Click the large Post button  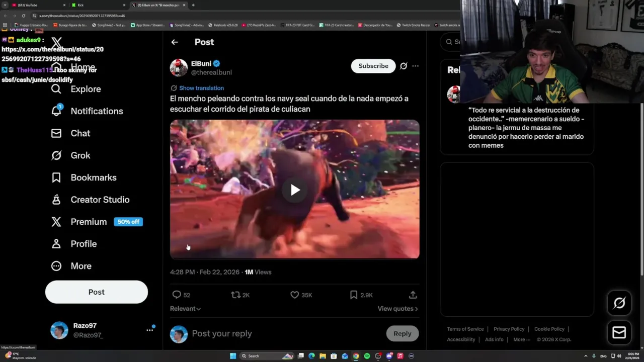point(97,292)
